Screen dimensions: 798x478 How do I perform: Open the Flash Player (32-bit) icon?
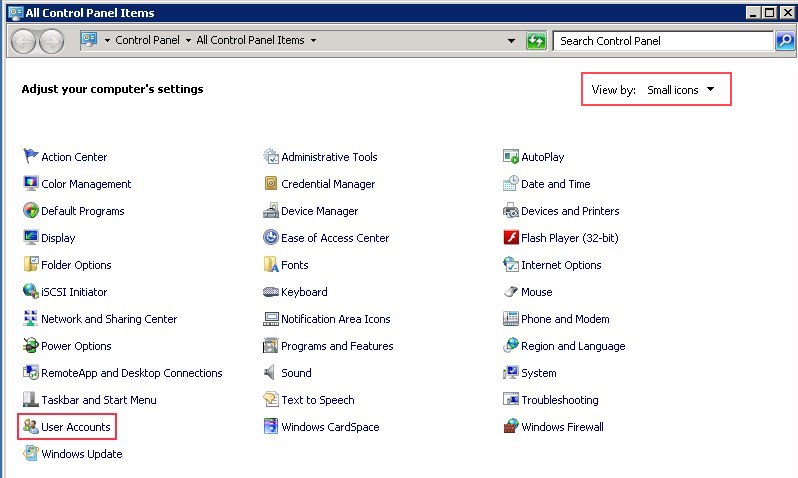tap(510, 237)
